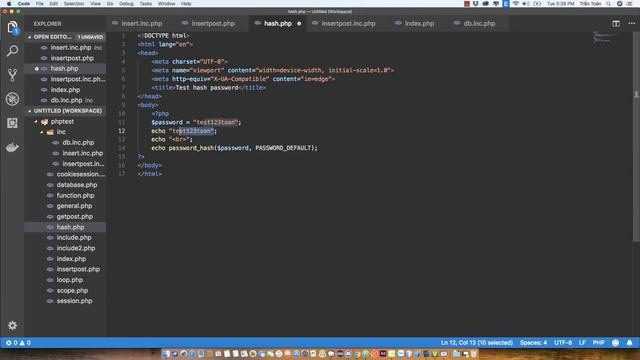Open Source Control view
This screenshot has height=360, width=640.
(12, 75)
